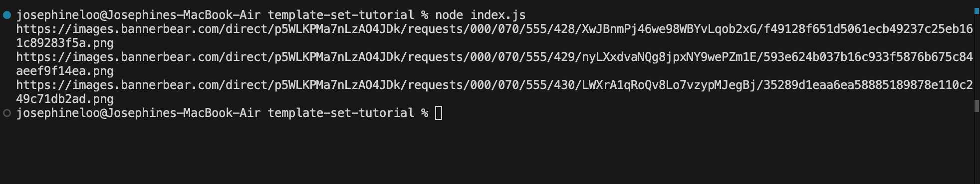The height and width of the screenshot is (184, 980).
Task: Click the "node index.js" command text
Action: pyautogui.click(x=481, y=15)
